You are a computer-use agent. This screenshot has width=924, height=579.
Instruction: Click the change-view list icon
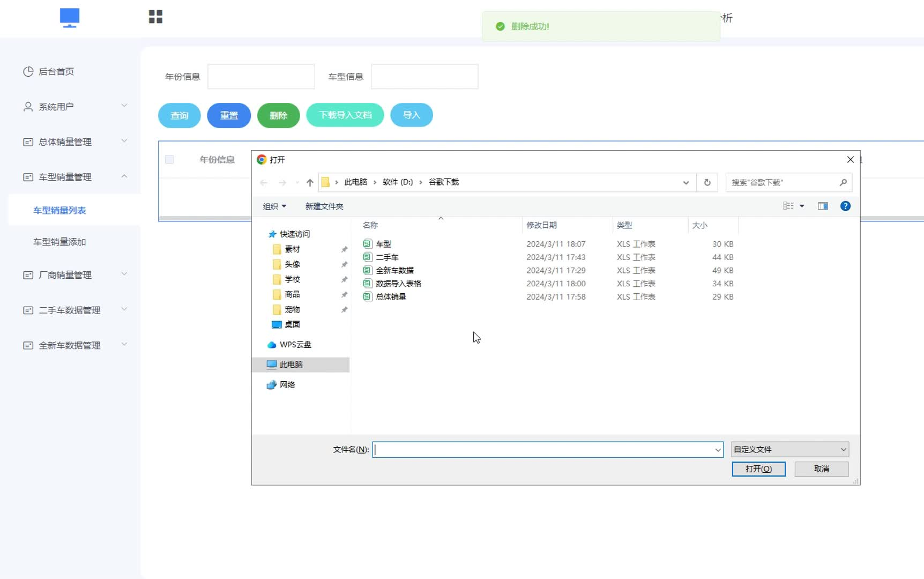coord(788,206)
